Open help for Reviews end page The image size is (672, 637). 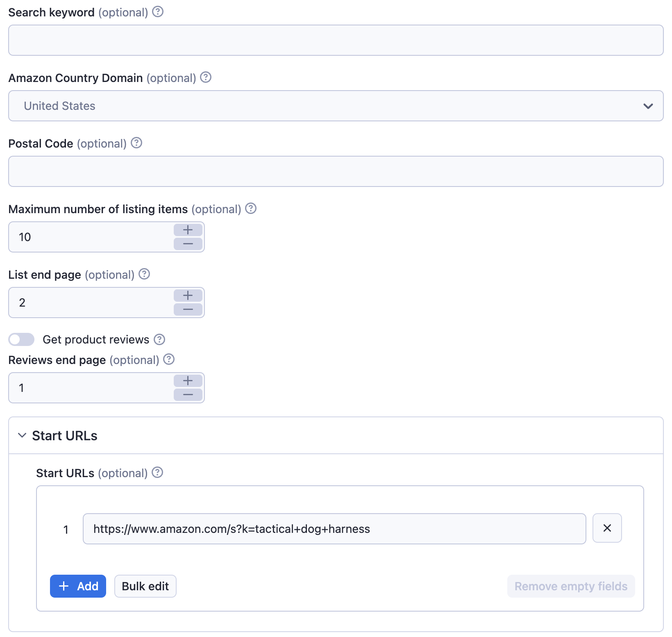(x=169, y=359)
